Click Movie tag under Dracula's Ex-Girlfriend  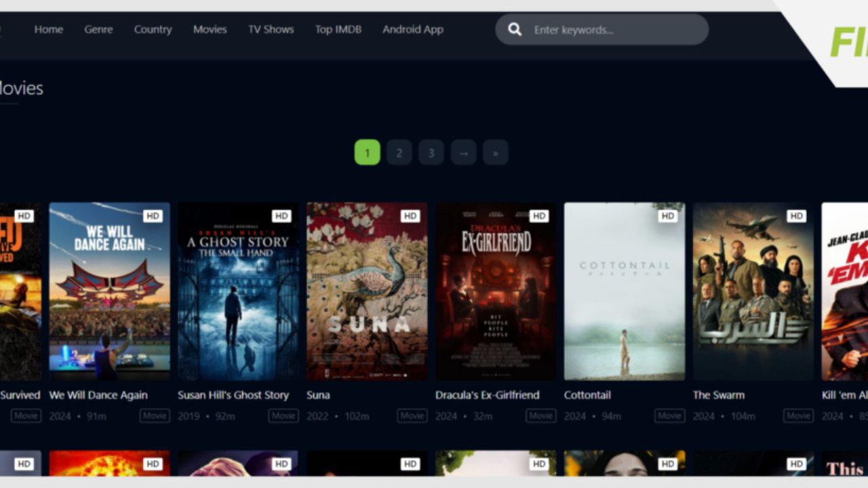pyautogui.click(x=541, y=416)
